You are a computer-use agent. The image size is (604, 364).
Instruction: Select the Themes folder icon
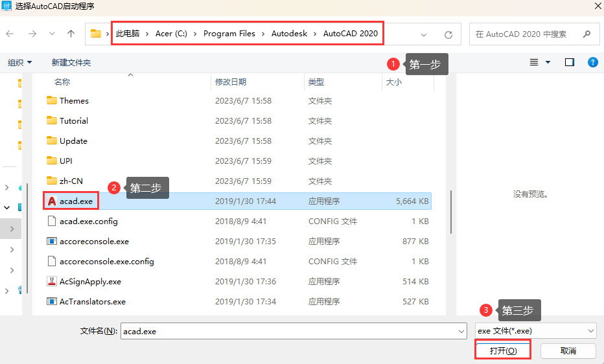coord(52,100)
